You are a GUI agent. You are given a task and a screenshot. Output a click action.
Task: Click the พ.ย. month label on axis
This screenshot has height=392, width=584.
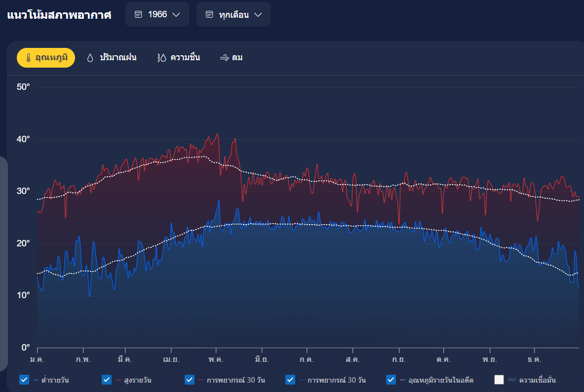490,359
